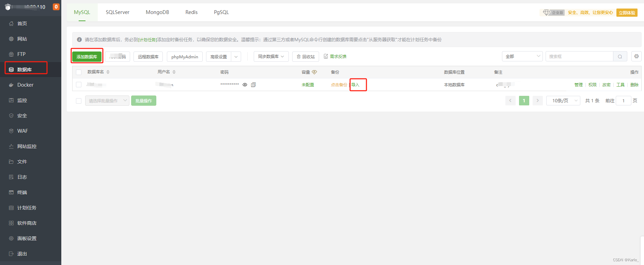Click the 需求反馈 feedback link
Screen dimensions: 644x265
tap(335, 56)
